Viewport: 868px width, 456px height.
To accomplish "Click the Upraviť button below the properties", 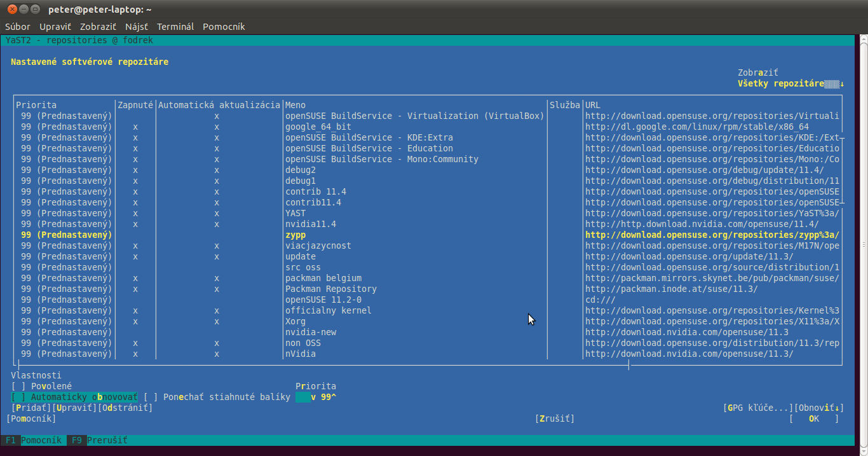I will [74, 408].
